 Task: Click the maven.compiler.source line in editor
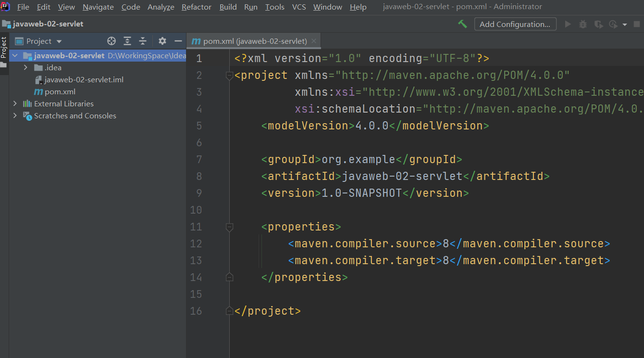(x=449, y=243)
